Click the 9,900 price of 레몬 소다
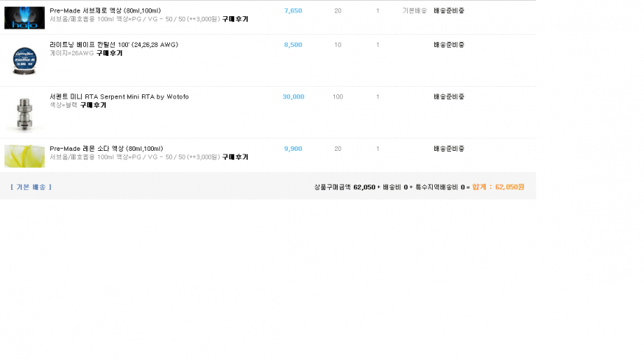644x362 pixels. point(293,149)
